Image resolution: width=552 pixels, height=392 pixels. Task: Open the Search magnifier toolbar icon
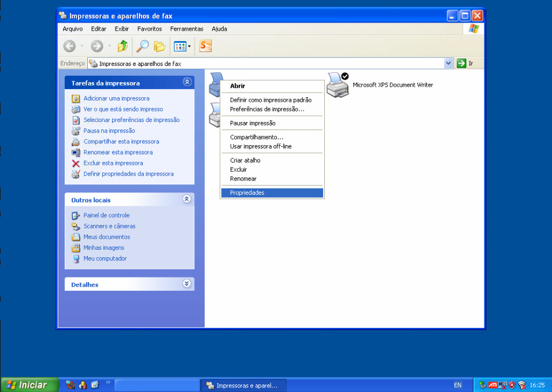point(142,46)
